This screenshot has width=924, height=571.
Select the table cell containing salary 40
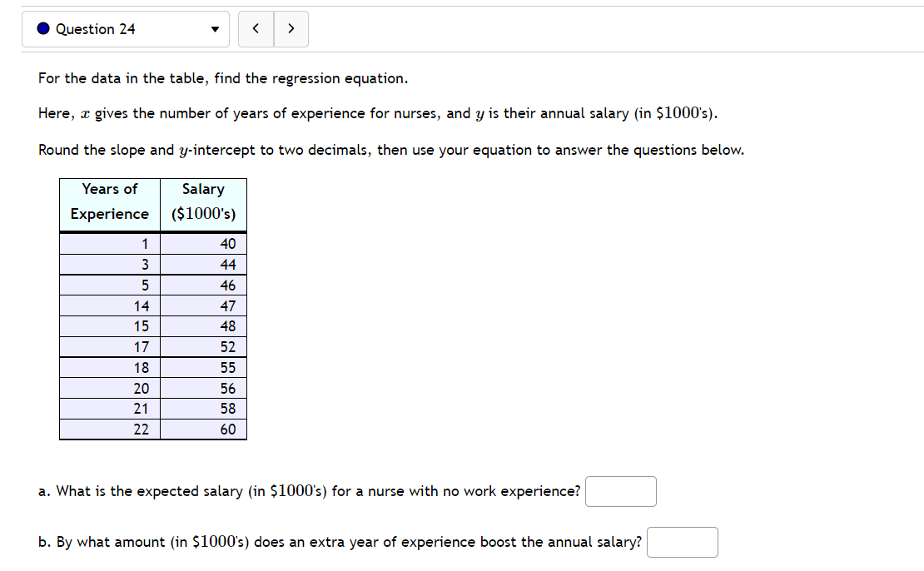coord(203,243)
